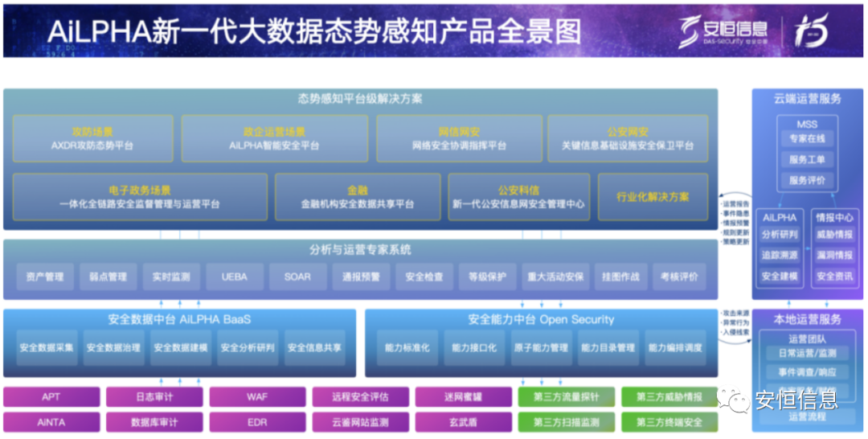
Task: Click the 行业化解决方案 box
Action: [653, 197]
